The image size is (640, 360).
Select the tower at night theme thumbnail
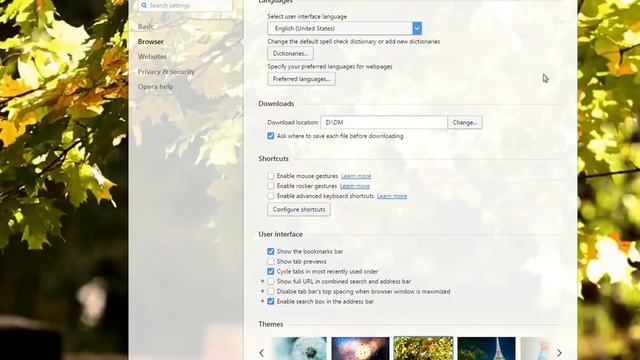click(486, 348)
